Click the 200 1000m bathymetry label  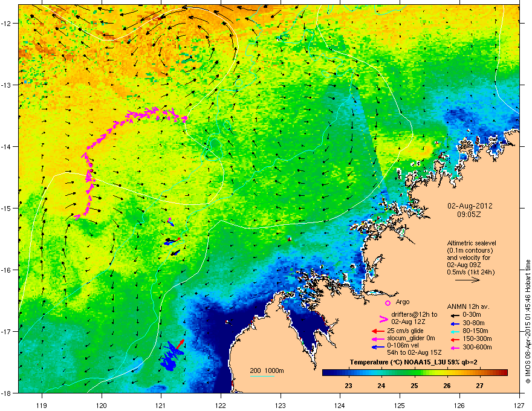(x=267, y=371)
